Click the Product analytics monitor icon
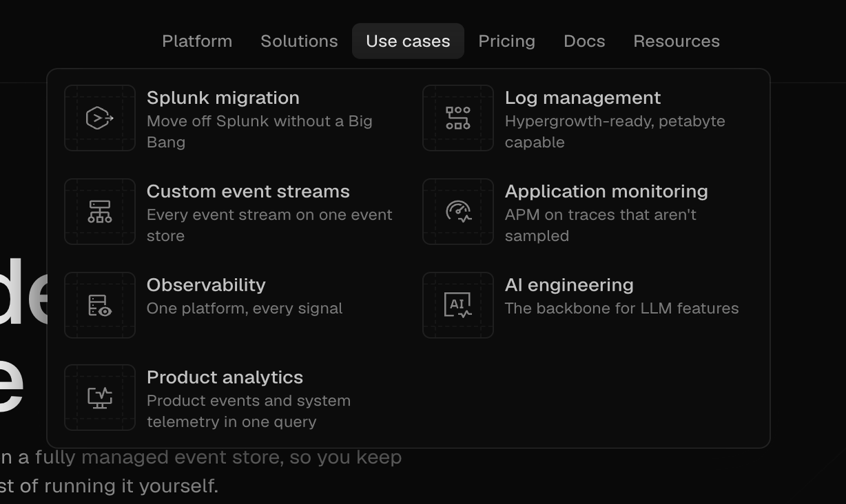Image resolution: width=846 pixels, height=504 pixels. [x=100, y=398]
